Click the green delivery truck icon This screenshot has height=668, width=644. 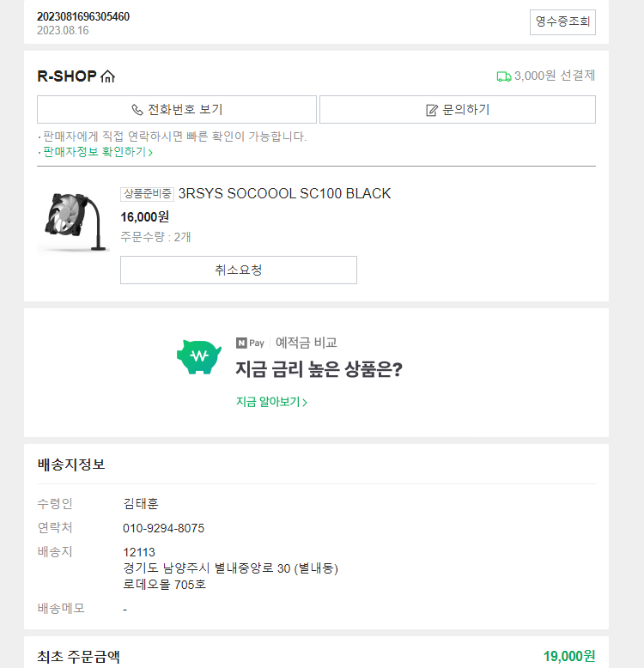[x=504, y=76]
